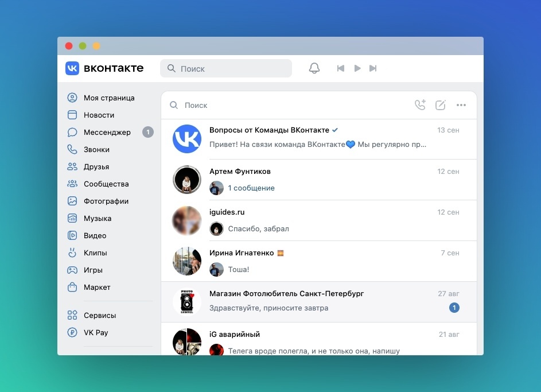Play music from the header player

pos(357,68)
